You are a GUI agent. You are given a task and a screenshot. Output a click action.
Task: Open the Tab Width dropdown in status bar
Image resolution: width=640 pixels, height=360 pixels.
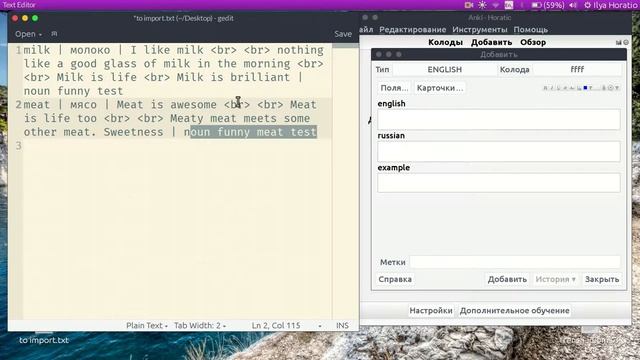[200, 325]
